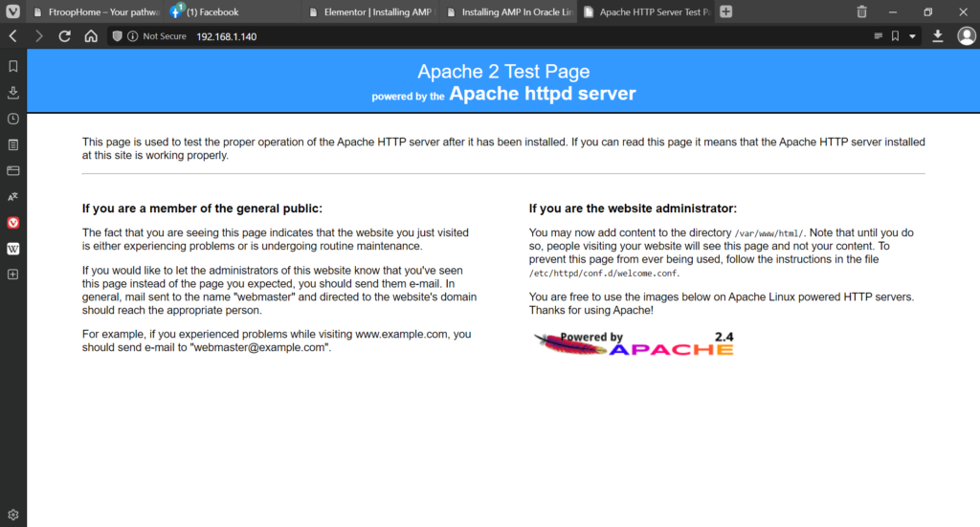
Task: Click the Powered by Apache 2.4 logo
Action: 634,343
